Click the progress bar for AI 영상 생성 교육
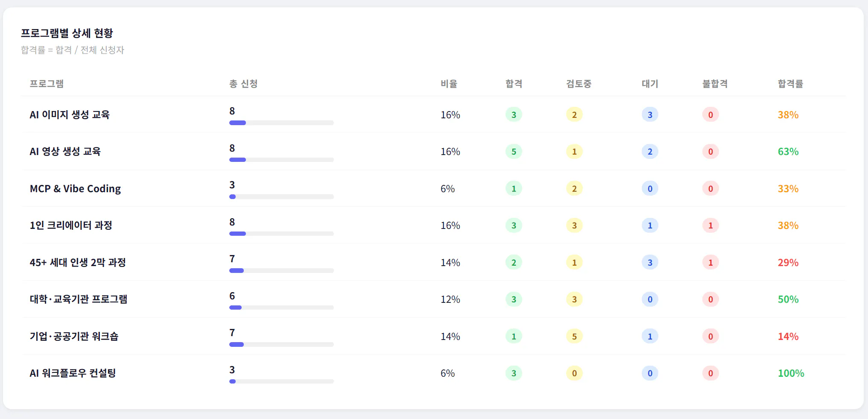The height and width of the screenshot is (419, 868). coord(281,159)
